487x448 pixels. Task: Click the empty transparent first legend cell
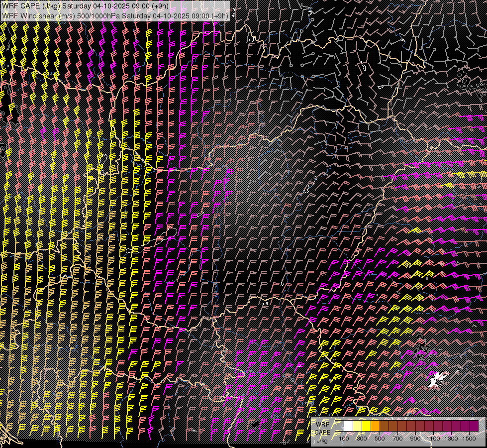tap(339, 426)
